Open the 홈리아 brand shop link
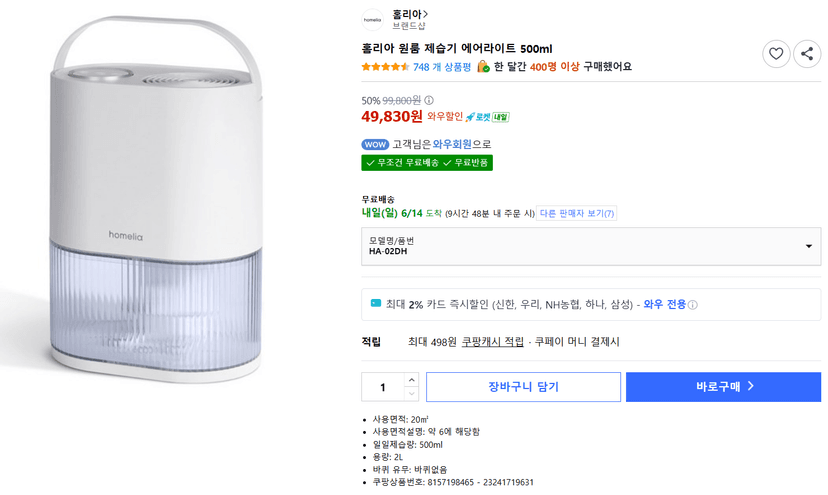 pyautogui.click(x=410, y=14)
